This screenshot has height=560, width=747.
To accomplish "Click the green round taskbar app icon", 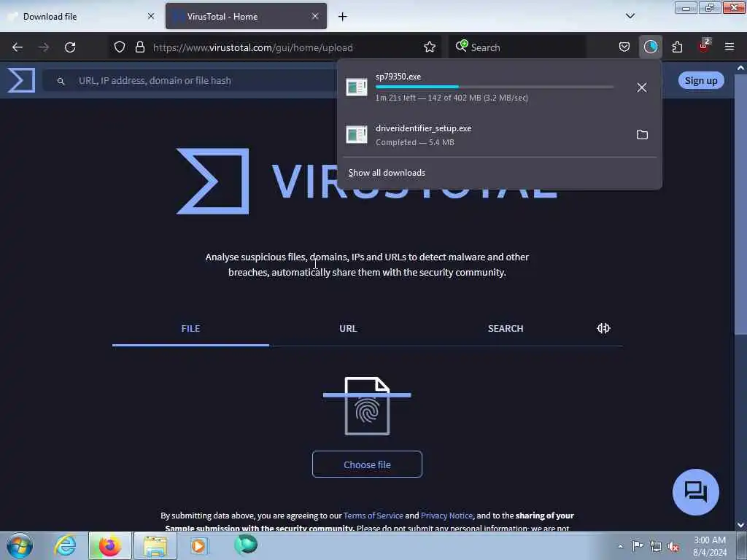I will (x=246, y=545).
